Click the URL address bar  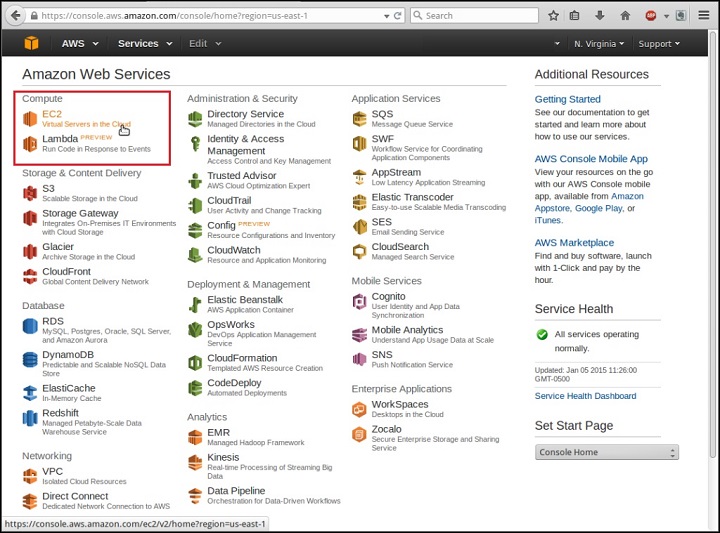pyautogui.click(x=209, y=16)
